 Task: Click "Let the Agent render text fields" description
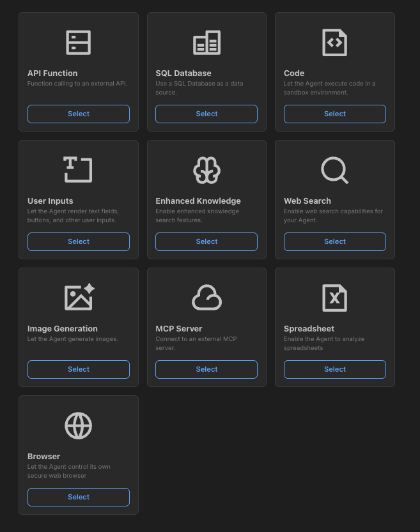73,215
